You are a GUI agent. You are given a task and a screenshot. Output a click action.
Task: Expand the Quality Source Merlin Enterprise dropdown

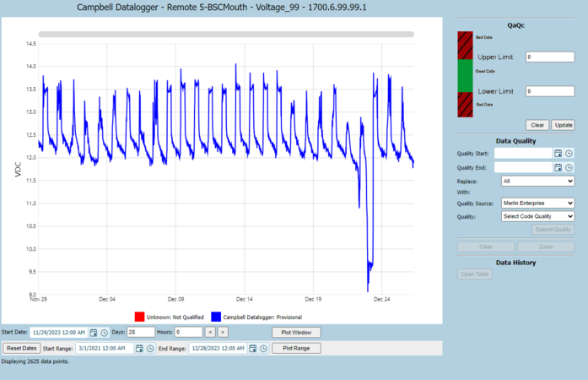tap(537, 204)
